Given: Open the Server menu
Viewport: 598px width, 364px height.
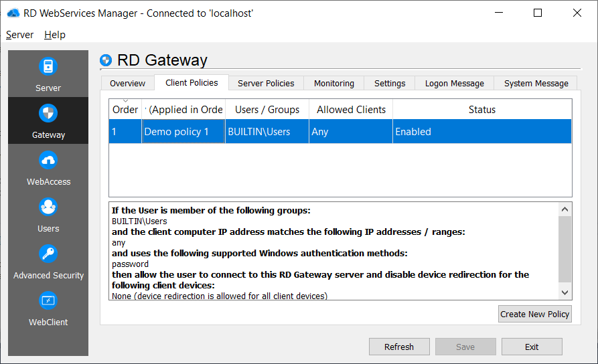Looking at the screenshot, I should click(19, 35).
